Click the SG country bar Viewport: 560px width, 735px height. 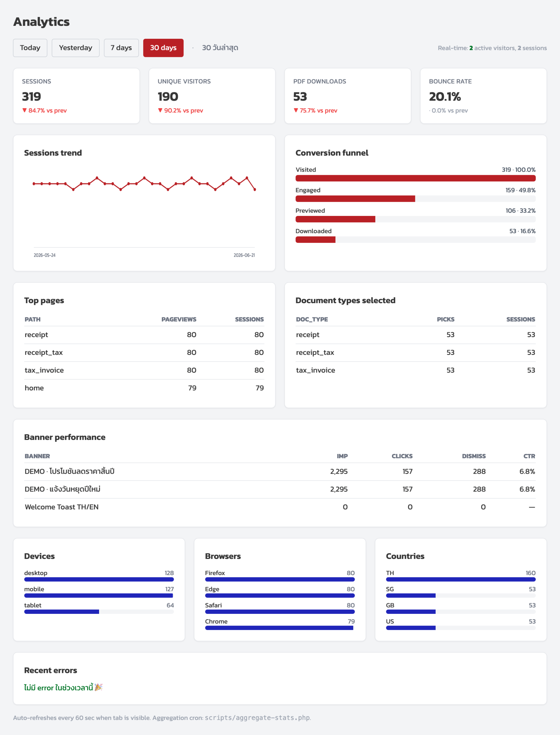(x=461, y=595)
